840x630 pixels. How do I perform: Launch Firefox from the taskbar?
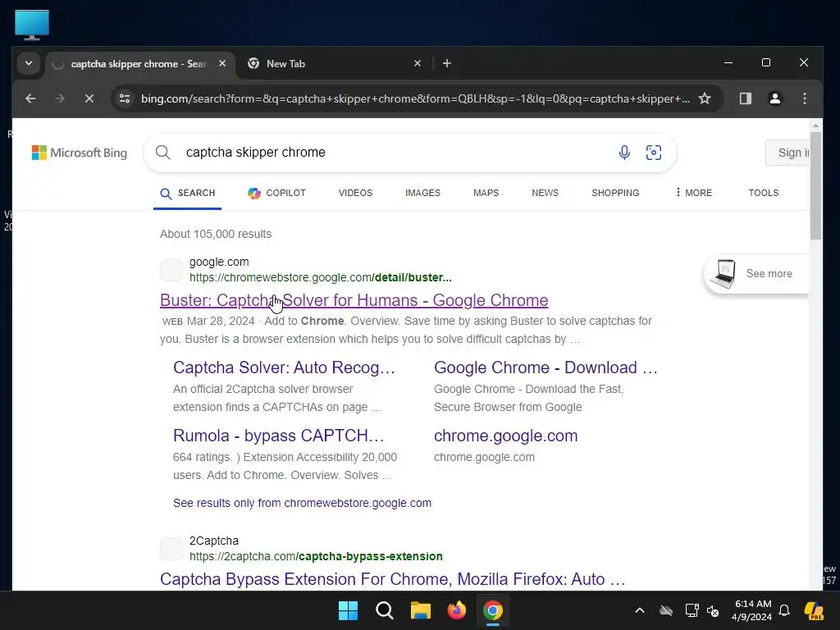(456, 610)
